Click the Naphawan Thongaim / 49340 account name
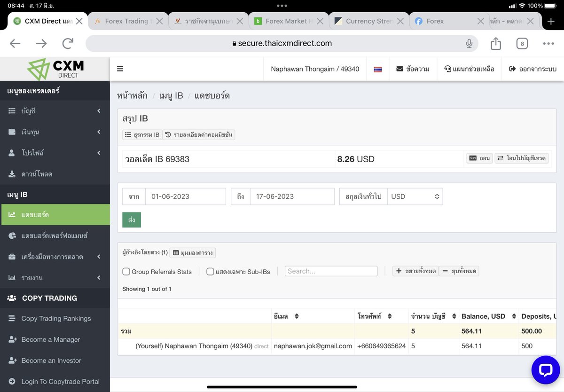The image size is (564, 392). tap(315, 69)
